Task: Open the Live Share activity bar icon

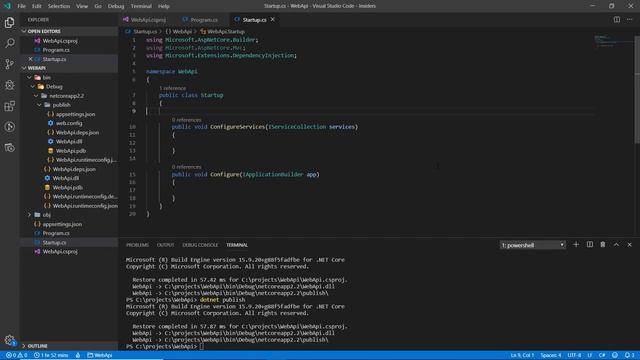Action: 9,127
